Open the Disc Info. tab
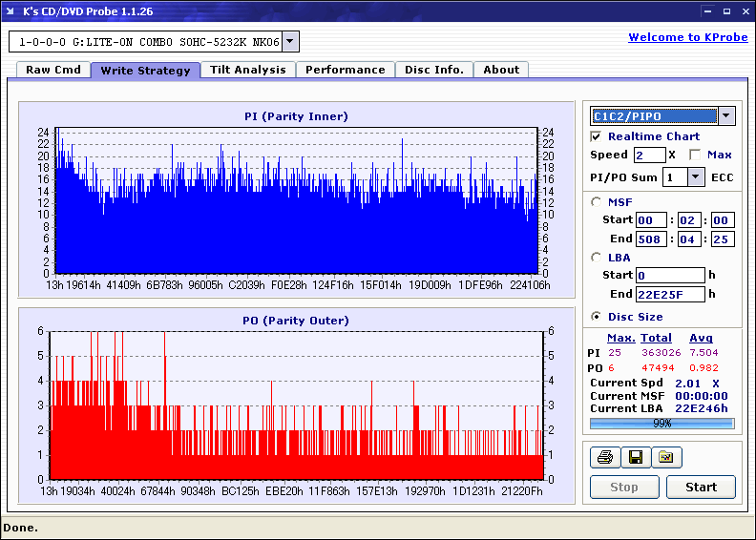This screenshot has width=756, height=540. 434,70
